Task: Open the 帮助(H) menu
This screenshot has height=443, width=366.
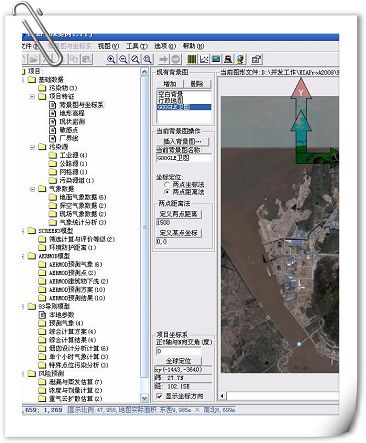Action: 193,46
